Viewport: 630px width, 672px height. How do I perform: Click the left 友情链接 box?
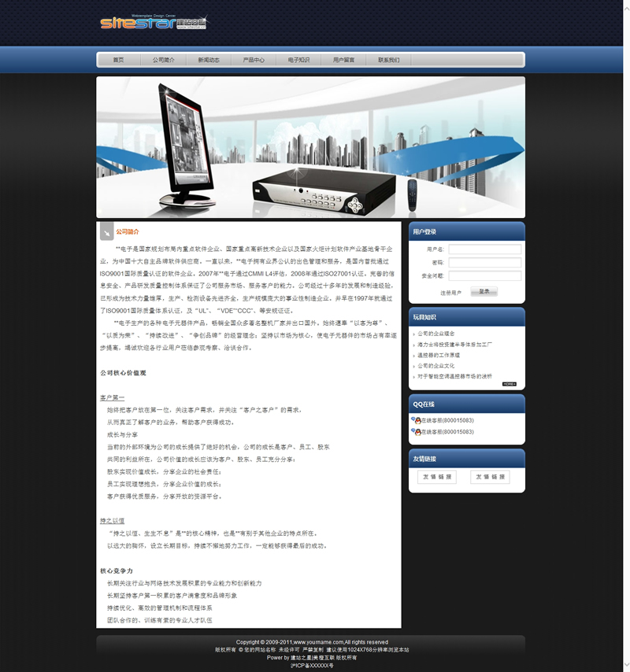[x=437, y=477]
